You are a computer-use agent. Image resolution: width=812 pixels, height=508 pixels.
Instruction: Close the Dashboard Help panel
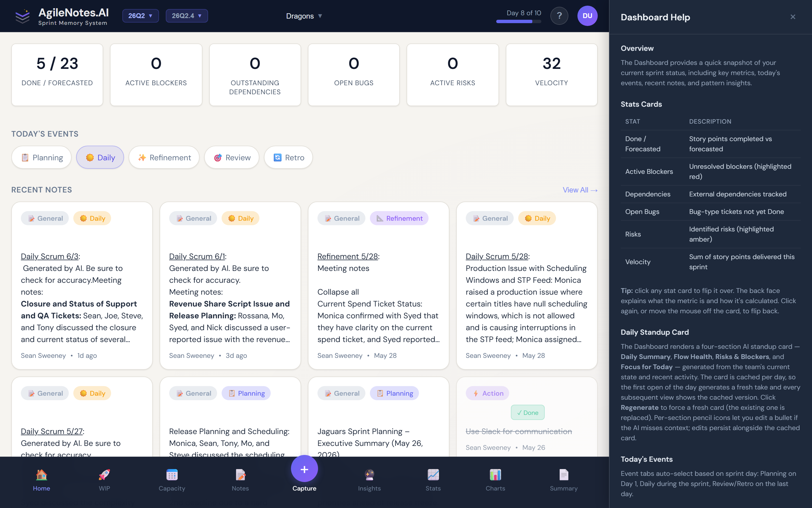[x=793, y=17]
